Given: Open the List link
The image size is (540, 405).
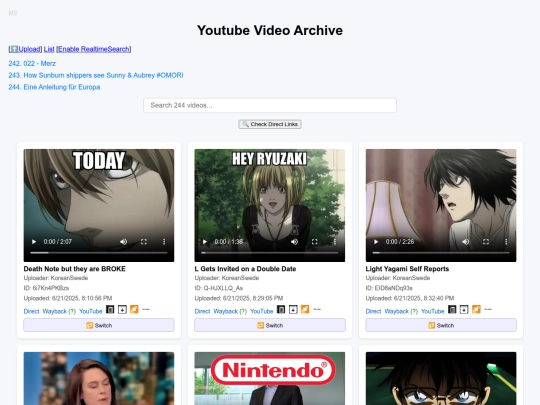Looking at the screenshot, I should [49, 49].
